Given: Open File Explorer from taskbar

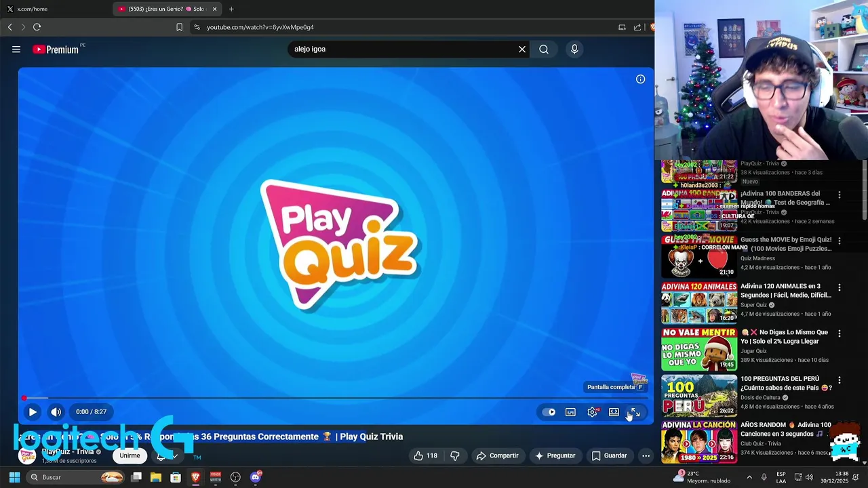Looking at the screenshot, I should tap(156, 477).
